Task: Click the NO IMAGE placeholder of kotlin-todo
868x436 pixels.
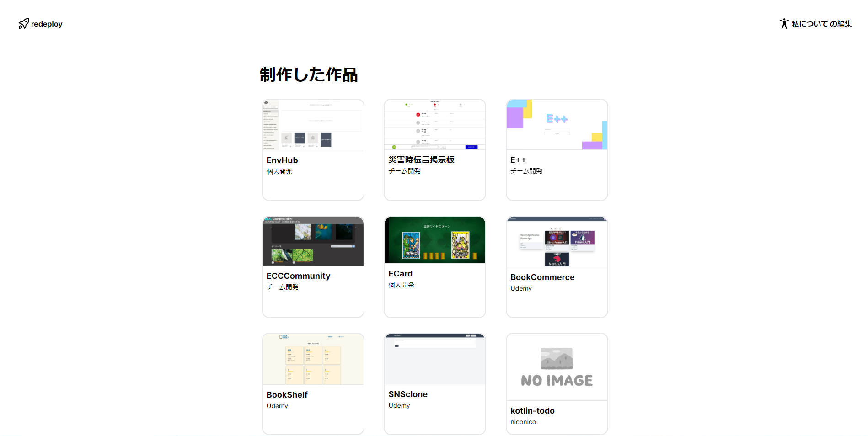Action: [557, 367]
